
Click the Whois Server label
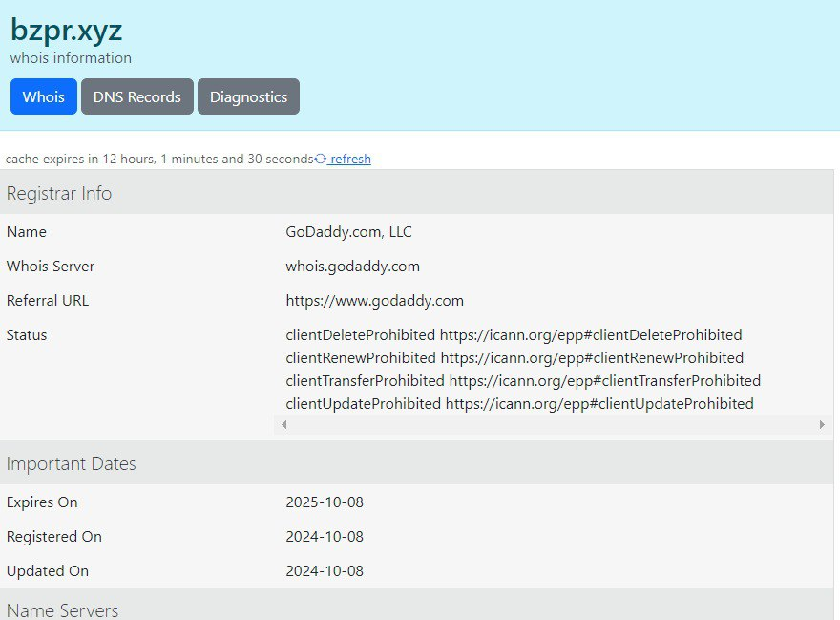[x=51, y=267]
